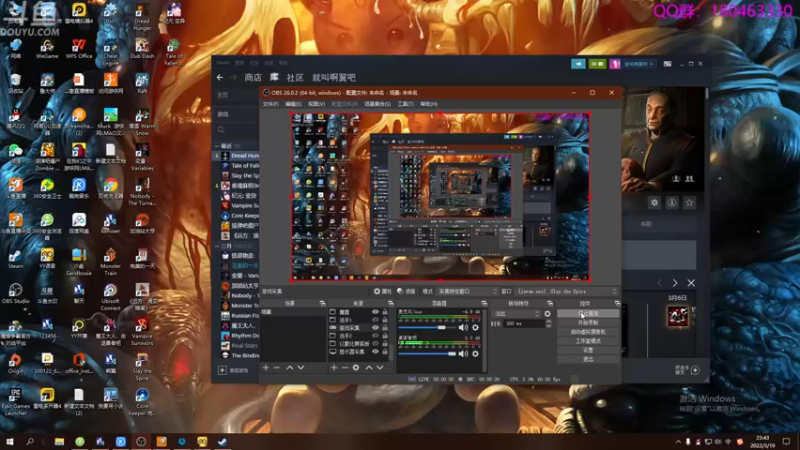Viewport: 800px width, 450px height.
Task: Toggle lock of 选手2 source
Action: [385, 336]
